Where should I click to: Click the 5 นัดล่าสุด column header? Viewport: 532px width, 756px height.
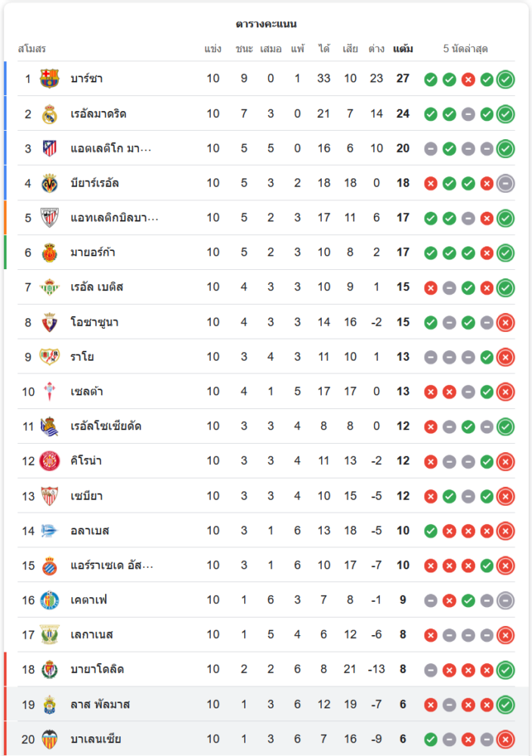click(466, 49)
